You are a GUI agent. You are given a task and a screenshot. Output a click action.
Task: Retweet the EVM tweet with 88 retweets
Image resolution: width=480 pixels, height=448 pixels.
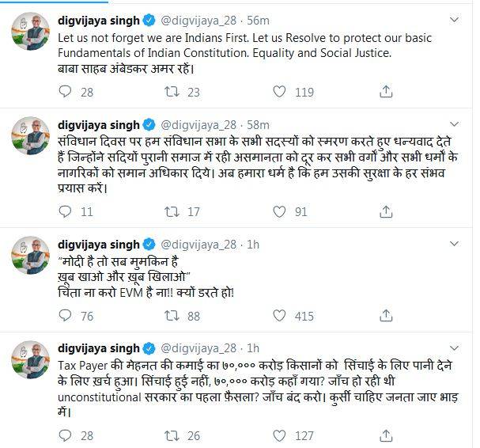(x=168, y=316)
